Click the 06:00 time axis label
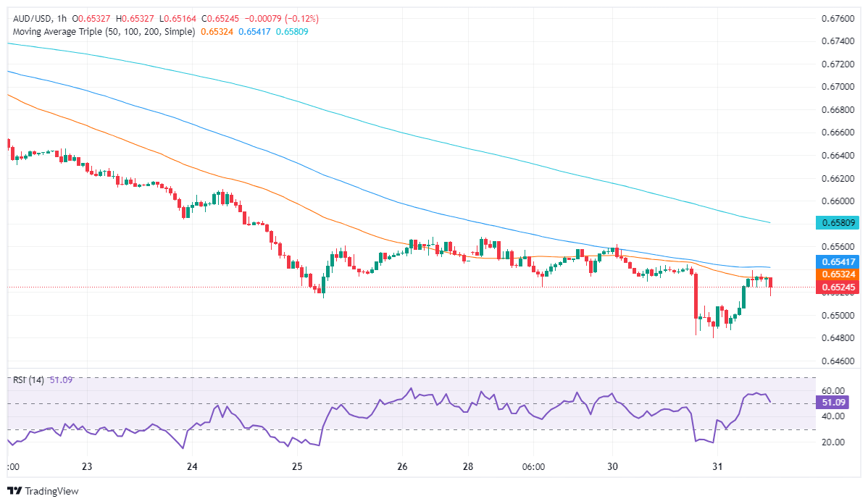Viewport: 868px width, 504px height. [533, 467]
